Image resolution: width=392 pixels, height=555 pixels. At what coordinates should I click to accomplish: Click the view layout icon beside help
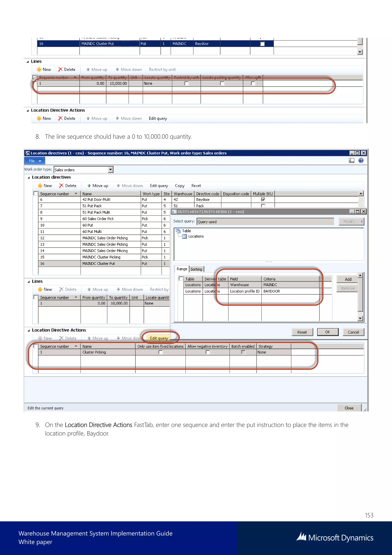click(351, 161)
